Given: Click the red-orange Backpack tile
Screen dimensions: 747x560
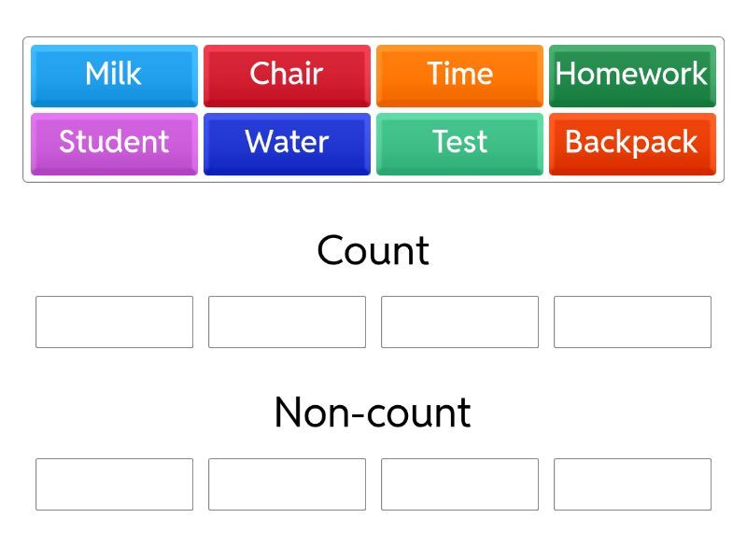Looking at the screenshot, I should coord(632,143).
